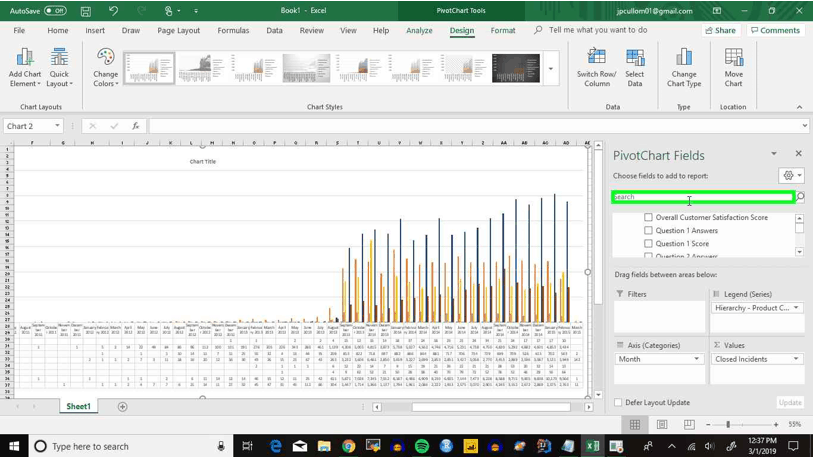Screen dimensions: 814x458
Task: Open Change Colors palette
Action: point(105,68)
